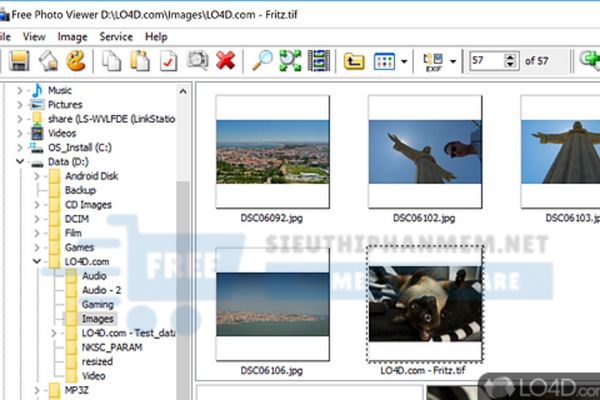
Task: Open the Service menu
Action: (116, 37)
